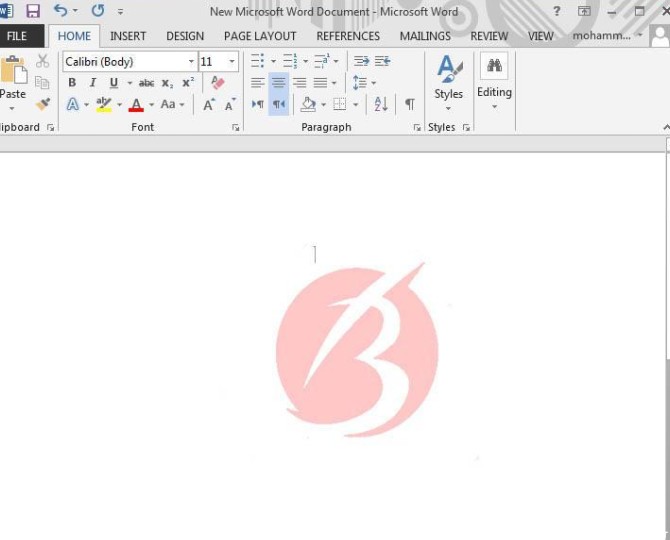Increase the font size with Grow Font
This screenshot has width=670, height=540.
(x=209, y=104)
